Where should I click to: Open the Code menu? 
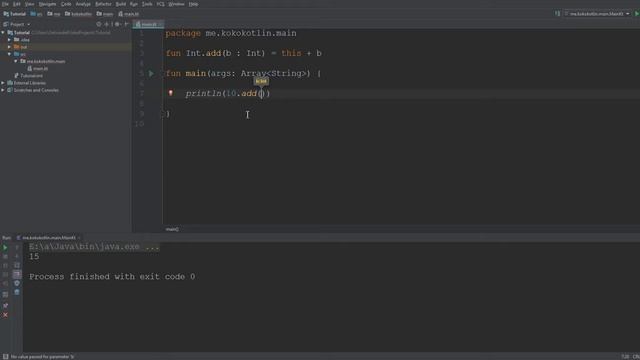[66, 4]
